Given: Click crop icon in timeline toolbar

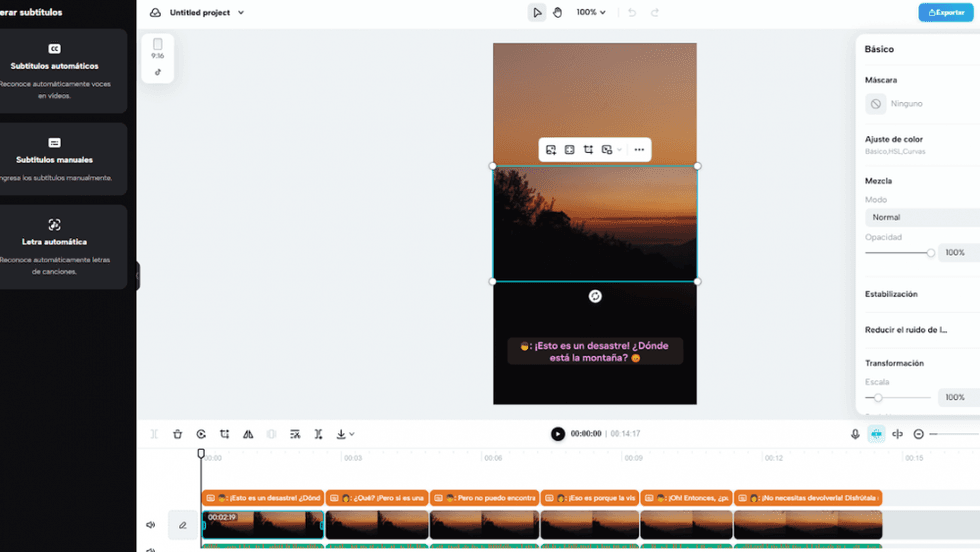Looking at the screenshot, I should coord(224,434).
